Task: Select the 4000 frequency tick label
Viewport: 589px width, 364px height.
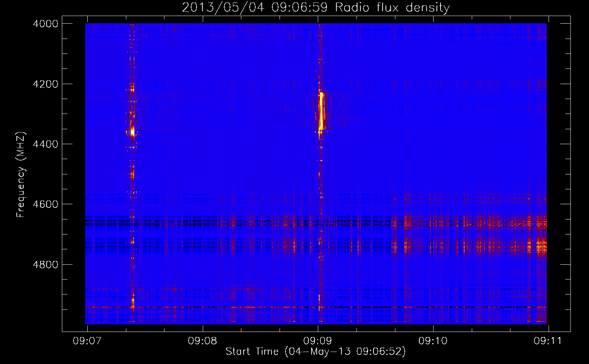Action: click(46, 24)
